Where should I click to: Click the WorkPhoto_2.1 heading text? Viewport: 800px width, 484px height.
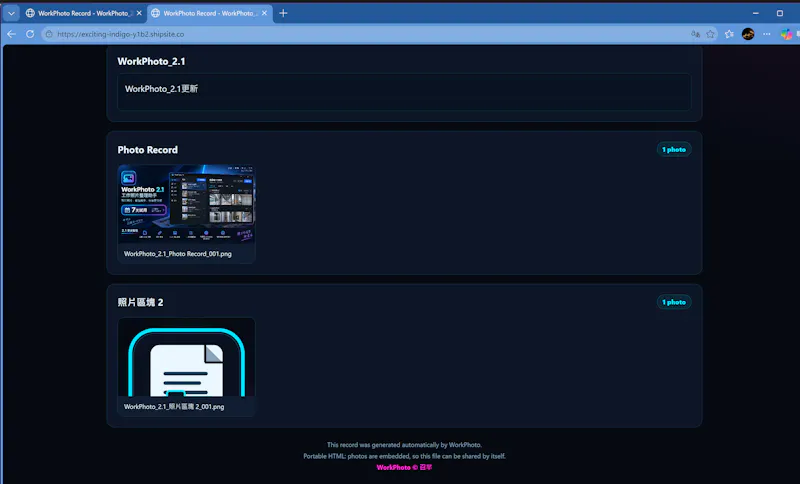click(x=152, y=61)
